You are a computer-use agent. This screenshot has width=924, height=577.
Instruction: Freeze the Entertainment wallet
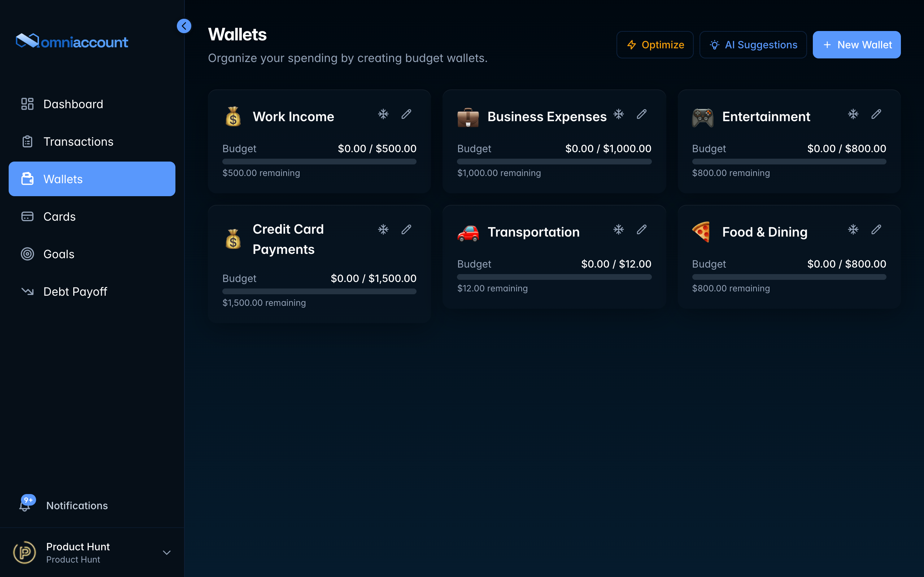(853, 114)
